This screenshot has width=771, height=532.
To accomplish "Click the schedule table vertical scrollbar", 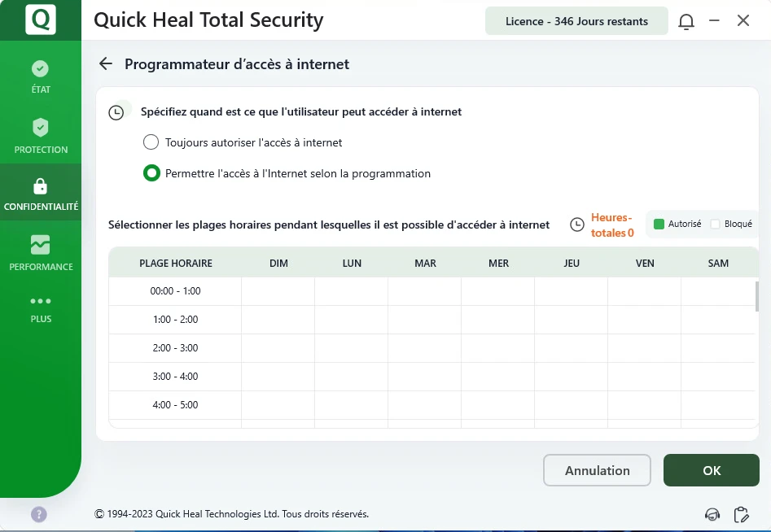I will (x=757, y=297).
